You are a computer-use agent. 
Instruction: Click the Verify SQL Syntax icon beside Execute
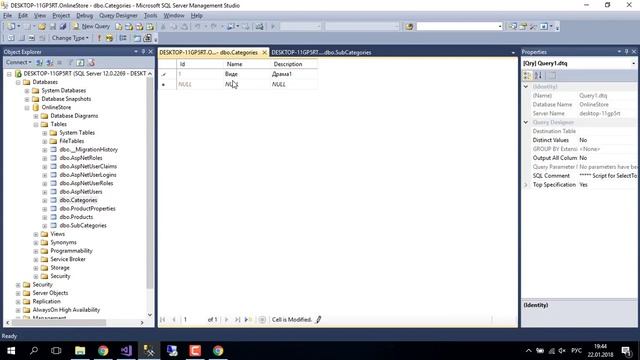click(109, 38)
